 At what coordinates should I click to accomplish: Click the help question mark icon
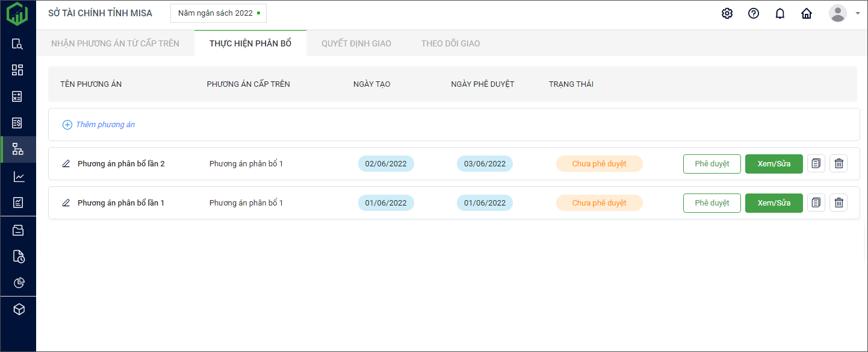pyautogui.click(x=754, y=13)
